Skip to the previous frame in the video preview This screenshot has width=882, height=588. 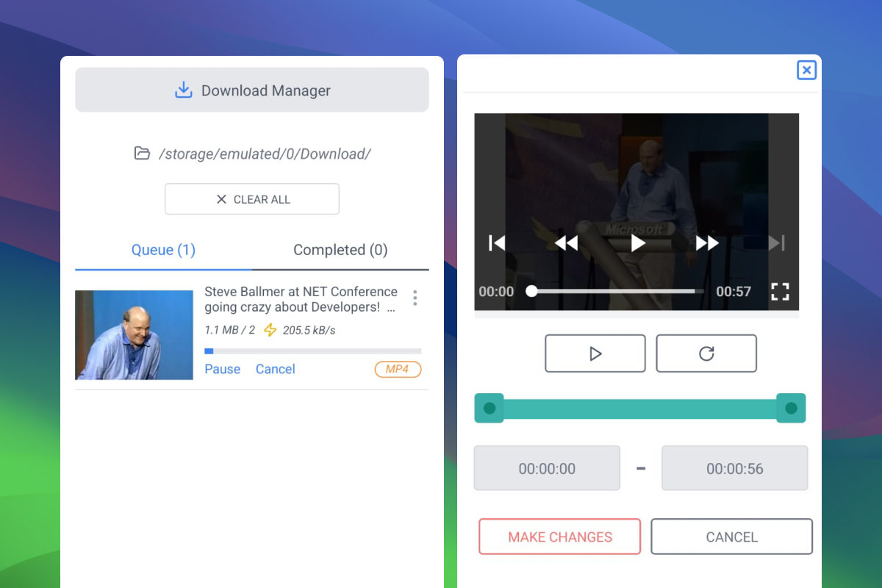coord(496,243)
